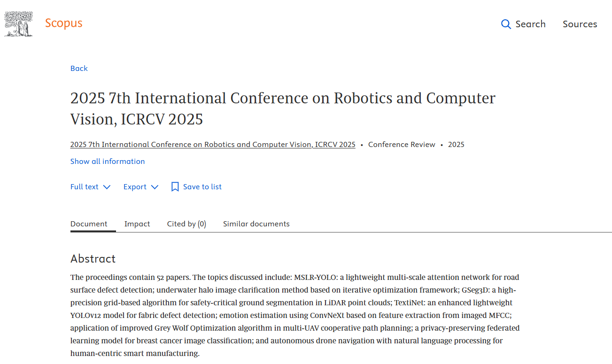View the Similar documents tab
Viewport: 612px width, 364px height.
click(256, 224)
